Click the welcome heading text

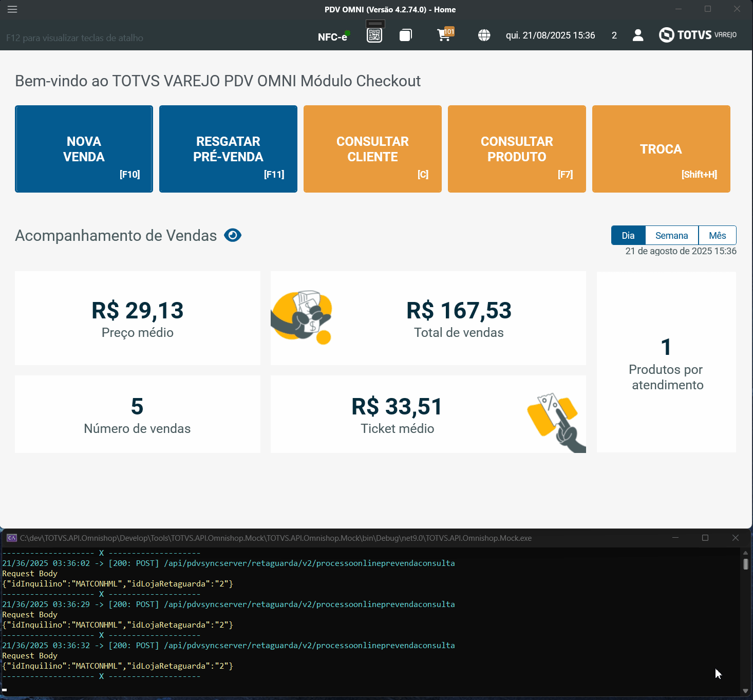point(218,81)
